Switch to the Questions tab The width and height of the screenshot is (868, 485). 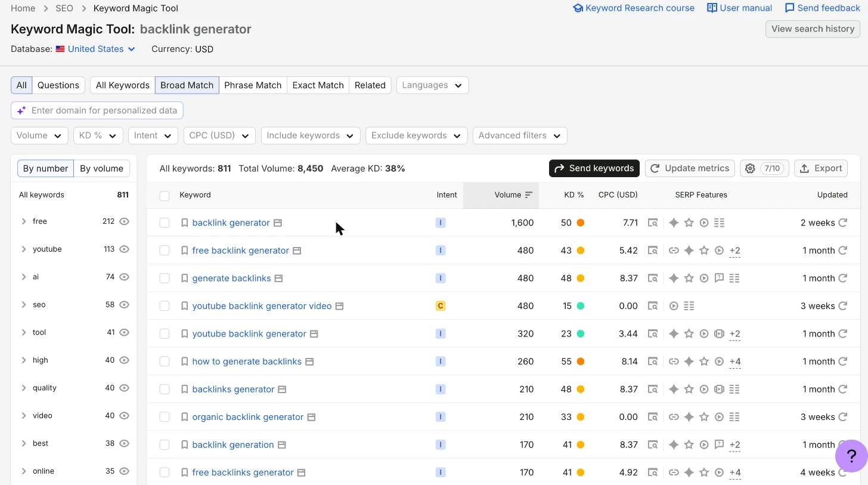[x=58, y=85]
